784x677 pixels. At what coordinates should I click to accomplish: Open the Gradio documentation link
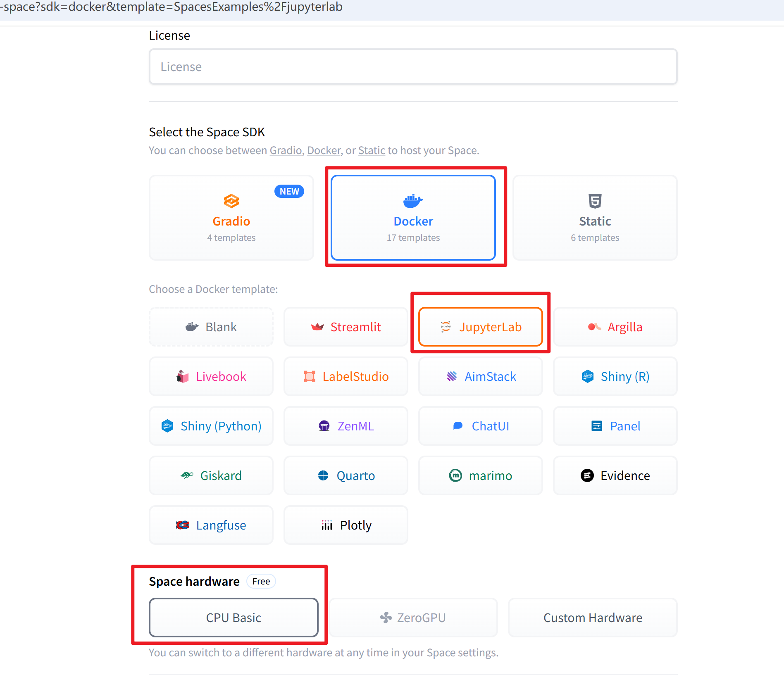[286, 150]
